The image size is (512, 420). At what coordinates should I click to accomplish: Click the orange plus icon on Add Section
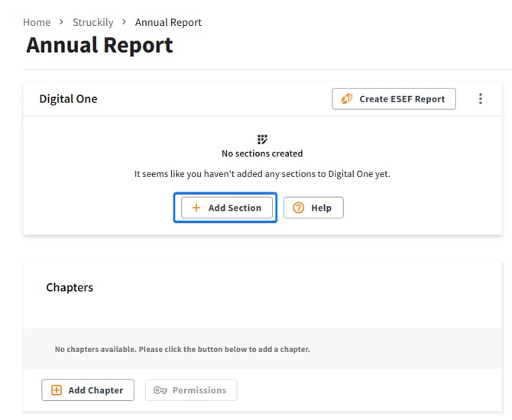pyautogui.click(x=196, y=208)
